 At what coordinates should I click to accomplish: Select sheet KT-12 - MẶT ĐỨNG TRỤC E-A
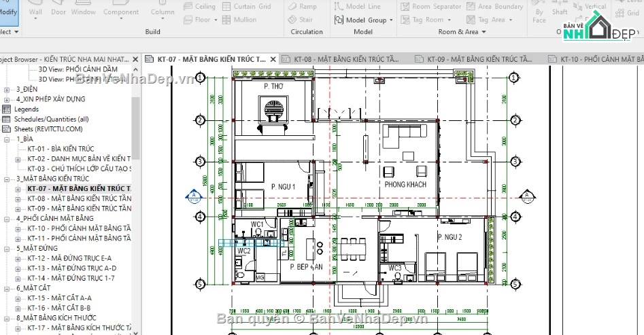(x=69, y=258)
